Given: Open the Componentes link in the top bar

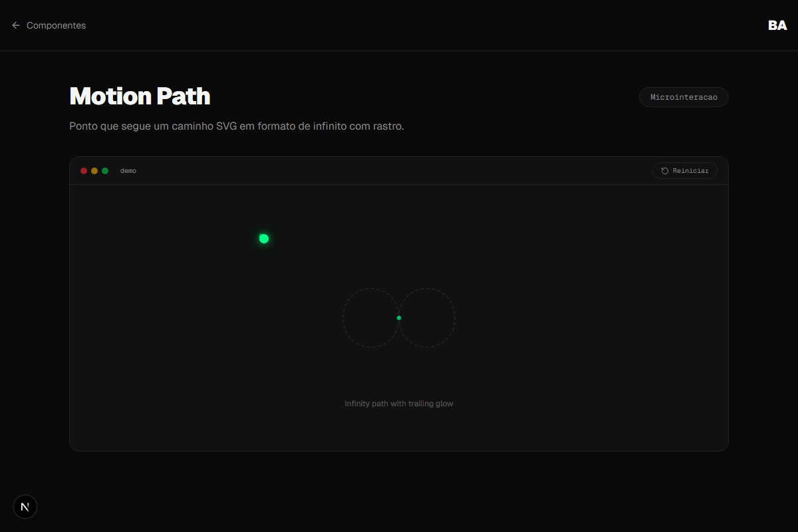Looking at the screenshot, I should (x=56, y=25).
